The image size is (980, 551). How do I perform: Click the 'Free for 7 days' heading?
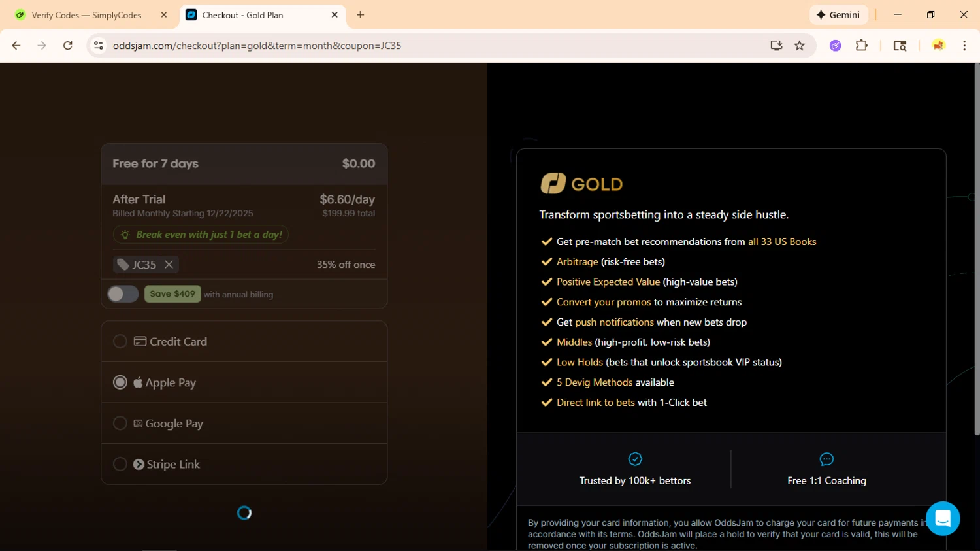point(155,163)
